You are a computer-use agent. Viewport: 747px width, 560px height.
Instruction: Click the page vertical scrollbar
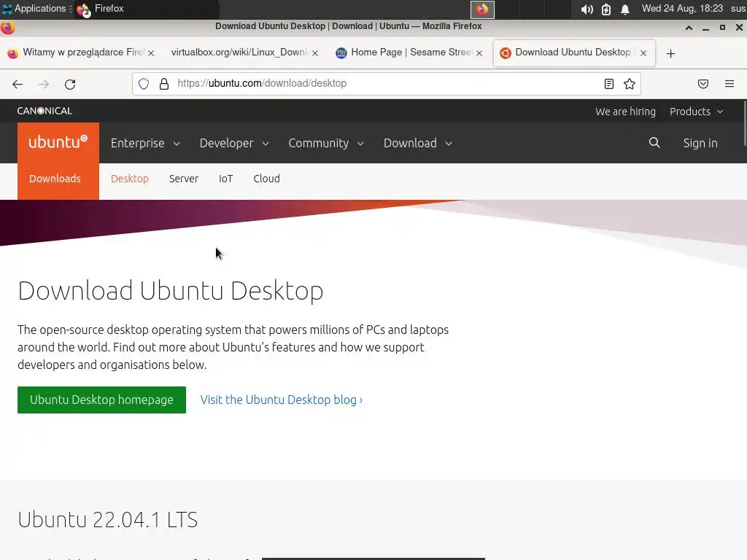[744, 122]
